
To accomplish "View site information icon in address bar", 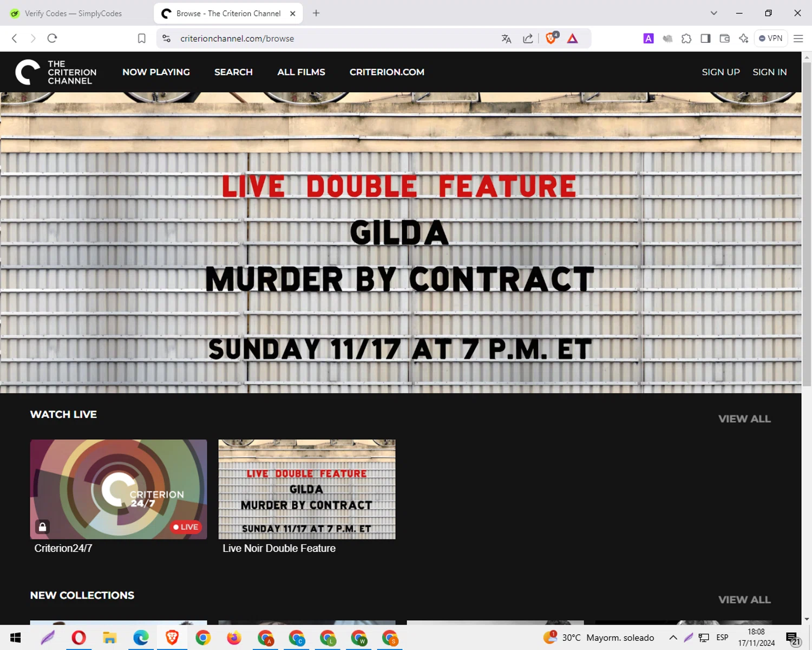I will point(167,38).
